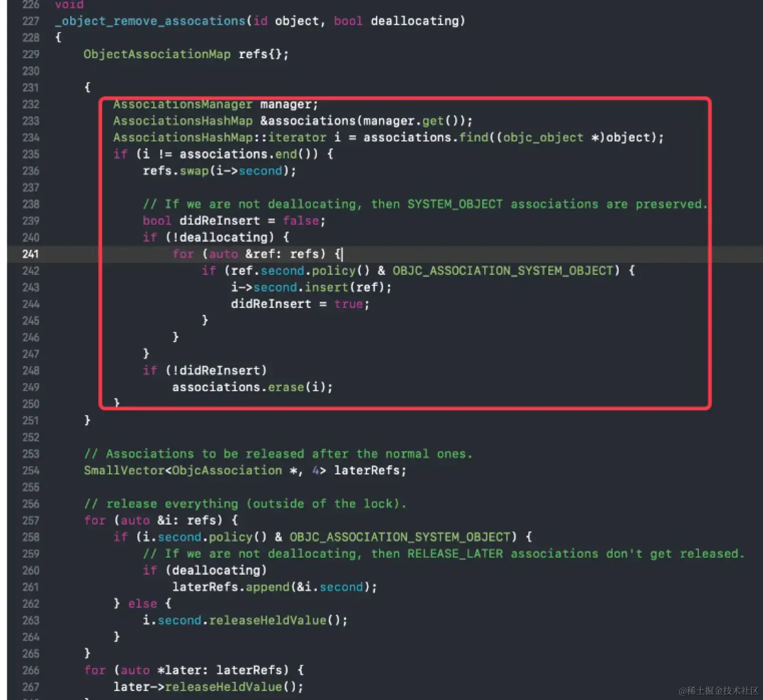Click the comment about SYSTEM_OBJECT associations preserved
This screenshot has height=700, width=763.
[x=425, y=204]
